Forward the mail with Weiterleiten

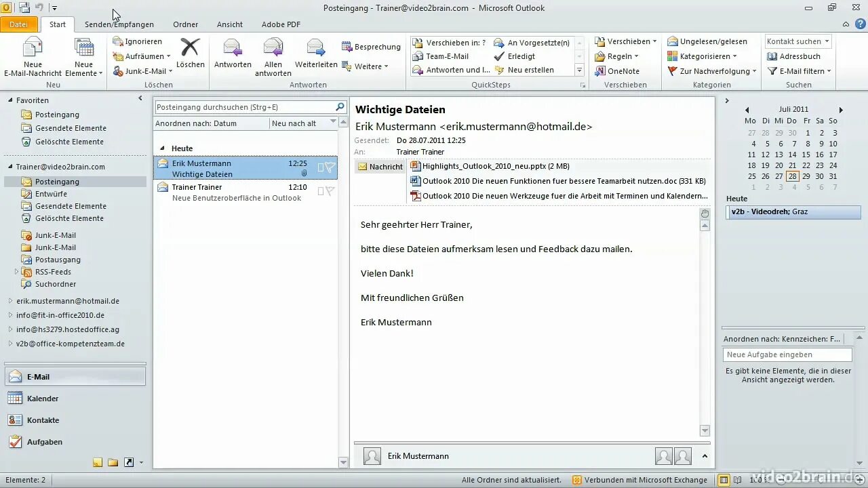pyautogui.click(x=316, y=53)
